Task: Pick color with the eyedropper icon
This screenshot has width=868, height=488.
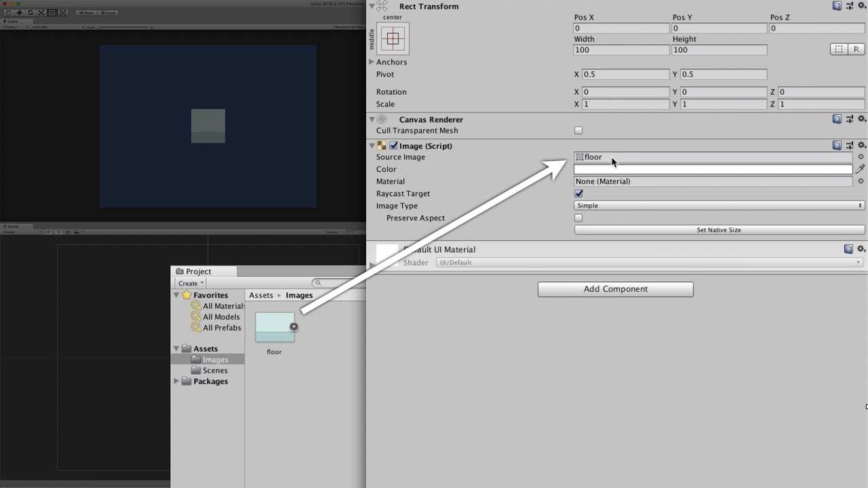Action: (860, 169)
